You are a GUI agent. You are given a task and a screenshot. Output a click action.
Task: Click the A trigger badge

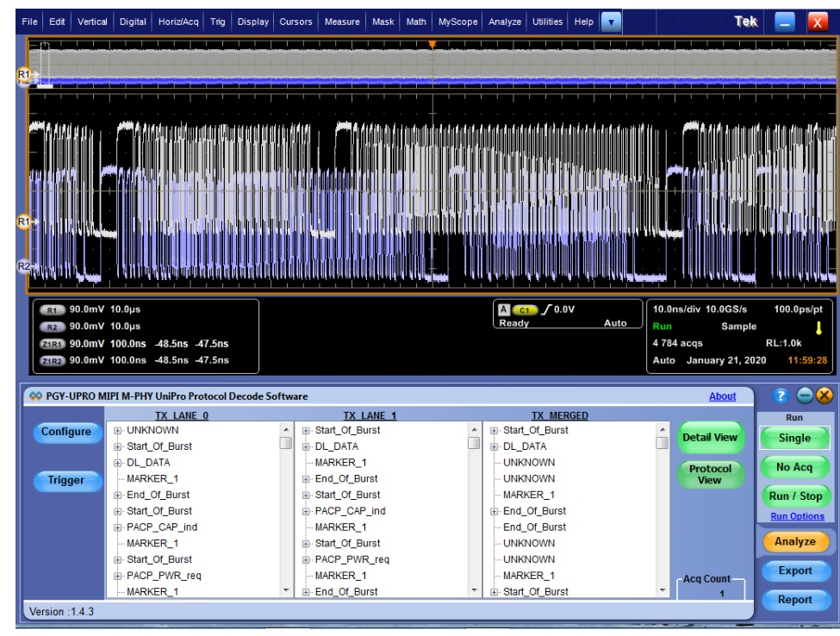(503, 309)
